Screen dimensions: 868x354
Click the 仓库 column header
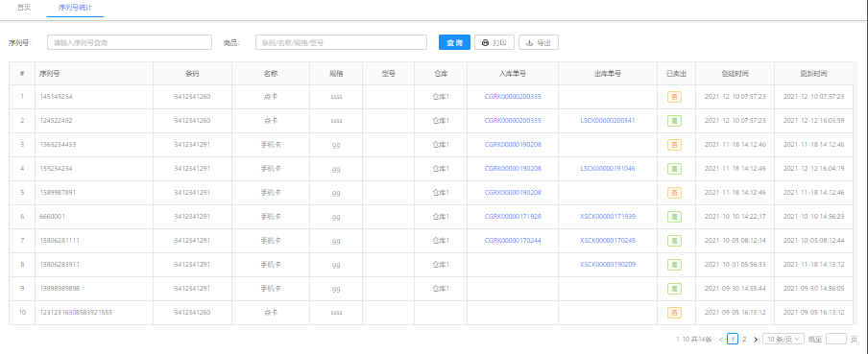click(441, 73)
